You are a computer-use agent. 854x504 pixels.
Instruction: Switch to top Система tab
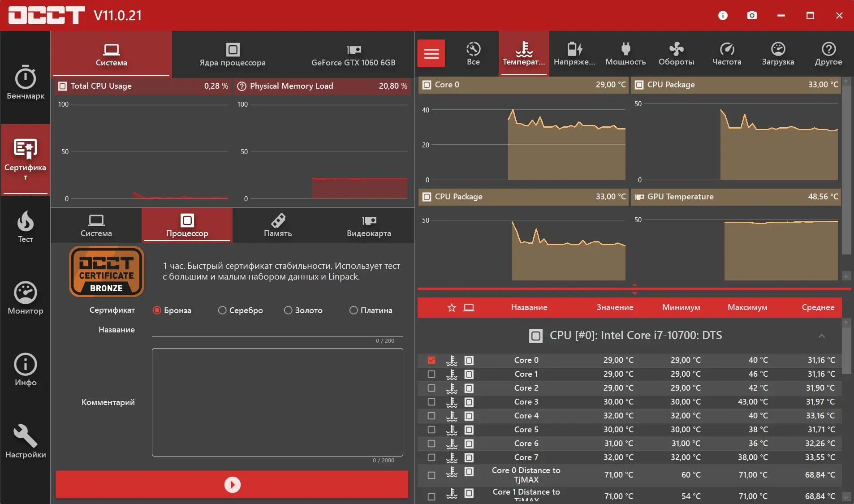pos(112,54)
